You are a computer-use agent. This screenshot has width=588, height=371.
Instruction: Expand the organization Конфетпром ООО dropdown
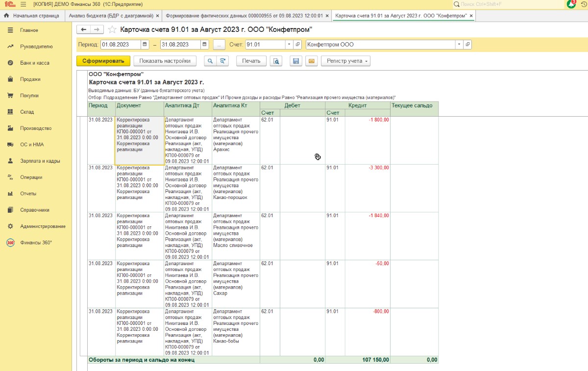(x=459, y=45)
